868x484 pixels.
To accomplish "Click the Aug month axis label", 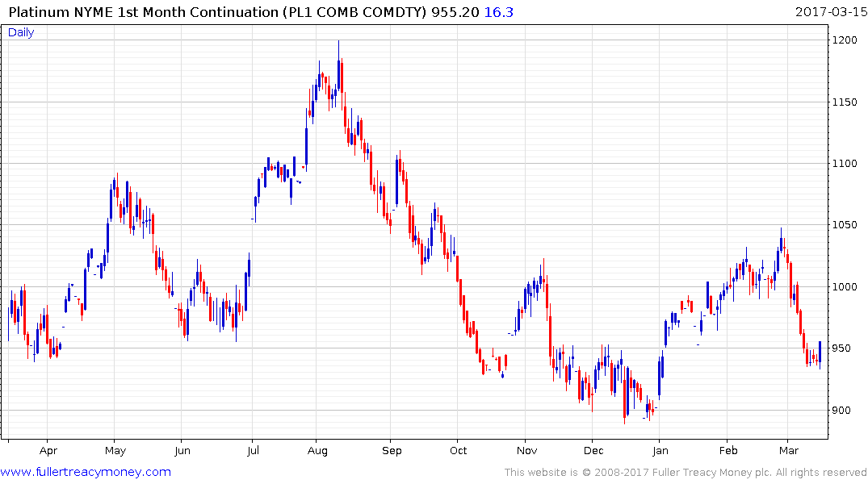I will [x=317, y=451].
